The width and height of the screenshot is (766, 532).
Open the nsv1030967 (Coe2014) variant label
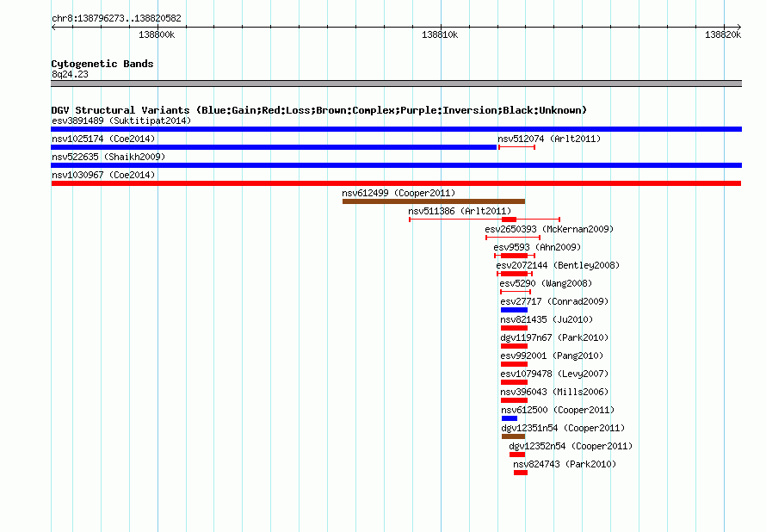[103, 175]
